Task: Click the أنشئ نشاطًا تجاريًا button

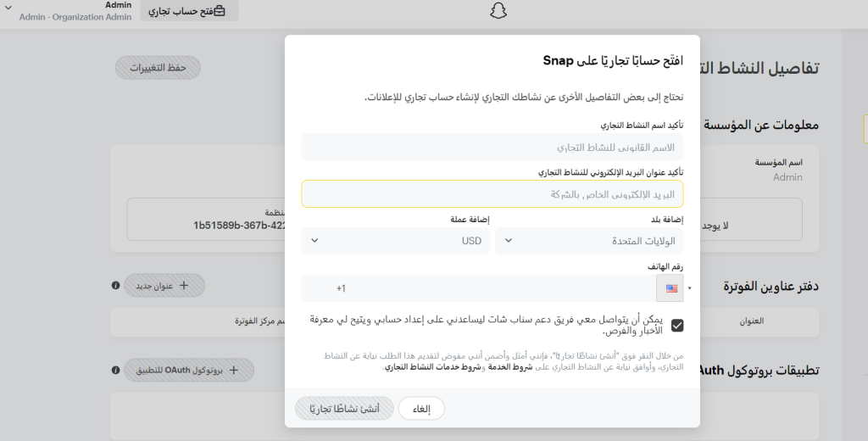Action: [x=344, y=409]
